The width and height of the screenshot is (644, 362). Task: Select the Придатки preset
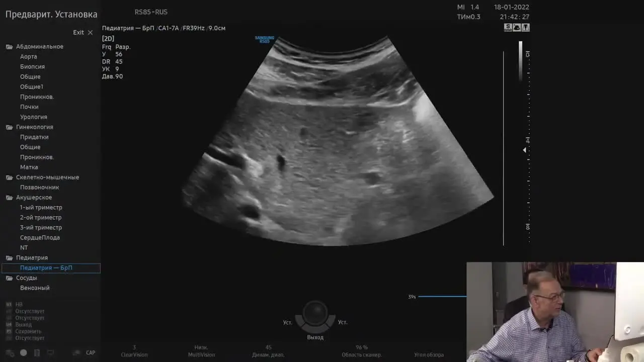pyautogui.click(x=34, y=137)
